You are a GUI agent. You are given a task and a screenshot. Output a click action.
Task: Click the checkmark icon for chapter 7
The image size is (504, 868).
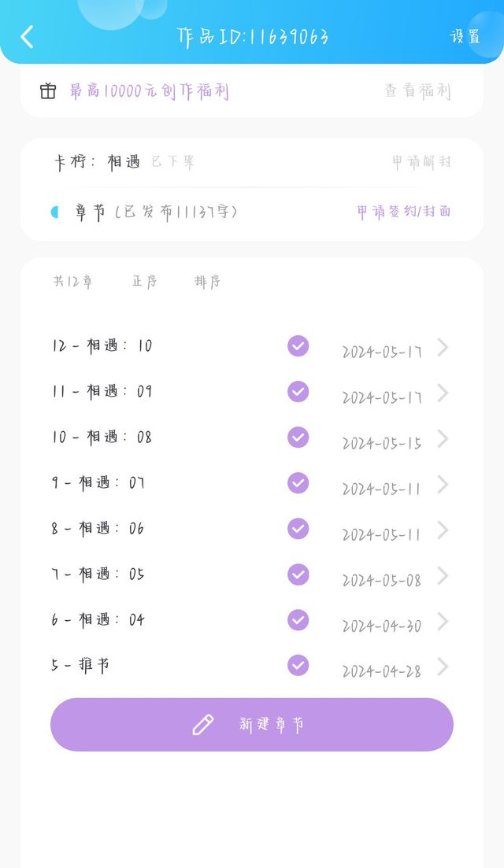(298, 574)
